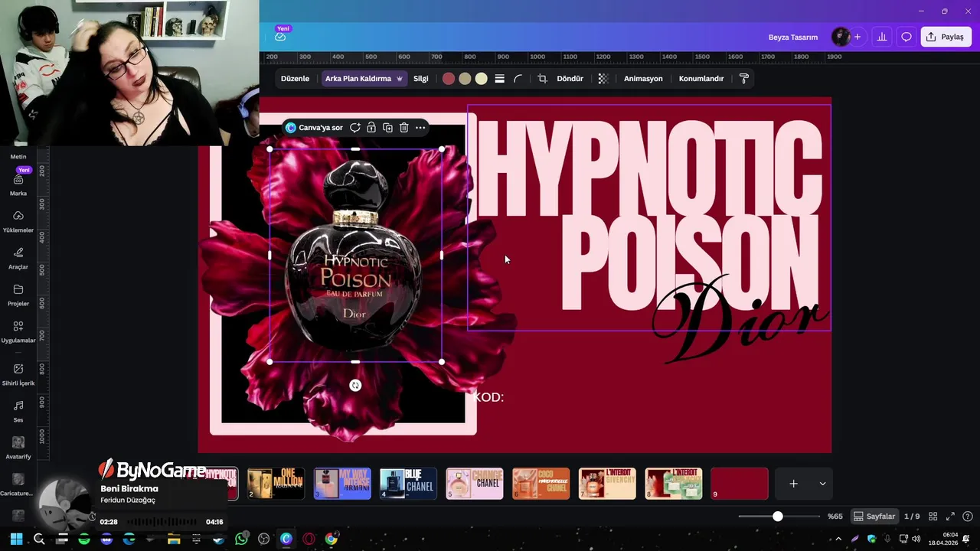Select the blank red page 9 thumbnail
The width and height of the screenshot is (980, 551).
coord(740,484)
